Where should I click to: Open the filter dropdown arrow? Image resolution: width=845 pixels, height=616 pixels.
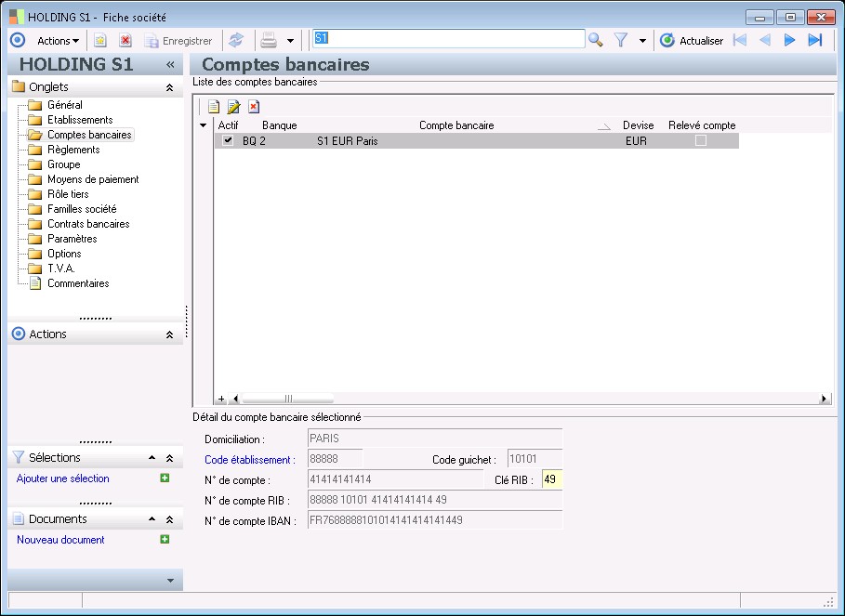(642, 41)
